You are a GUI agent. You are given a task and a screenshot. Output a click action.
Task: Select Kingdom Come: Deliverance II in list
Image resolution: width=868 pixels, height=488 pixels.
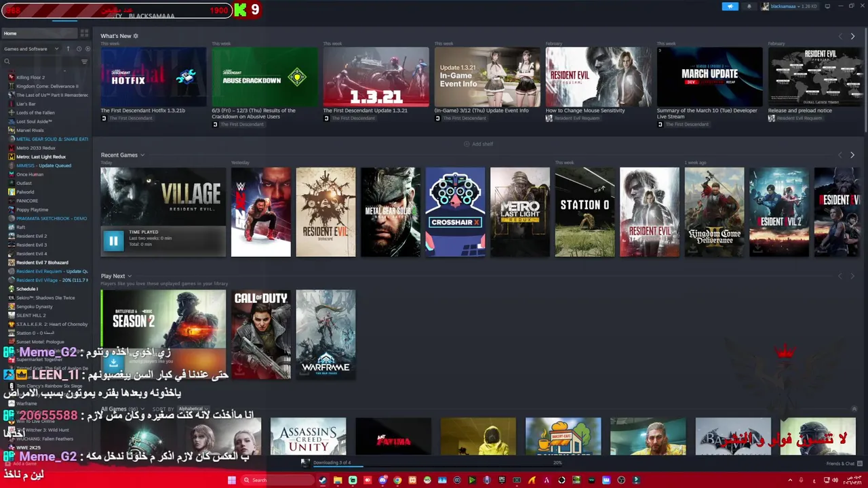tap(47, 86)
